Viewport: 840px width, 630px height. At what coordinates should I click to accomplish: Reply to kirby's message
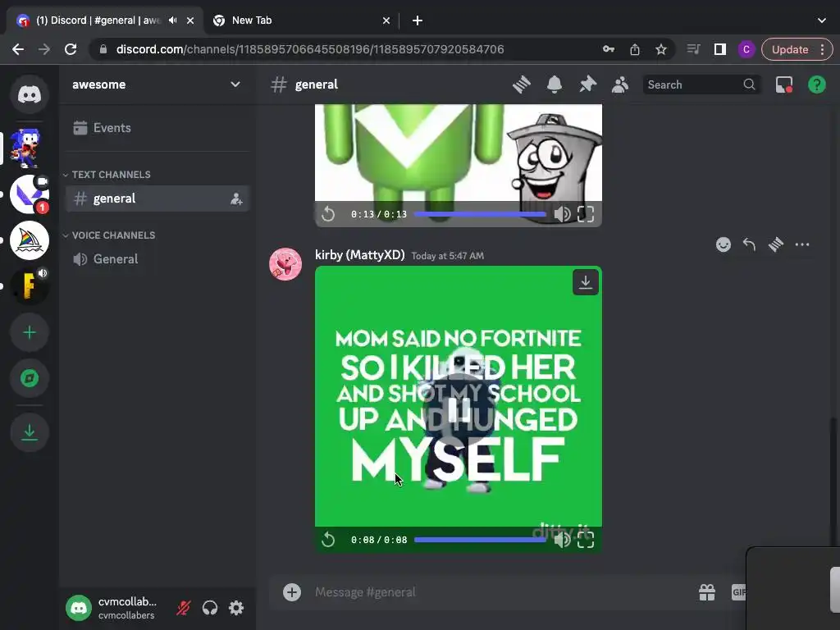coord(749,244)
